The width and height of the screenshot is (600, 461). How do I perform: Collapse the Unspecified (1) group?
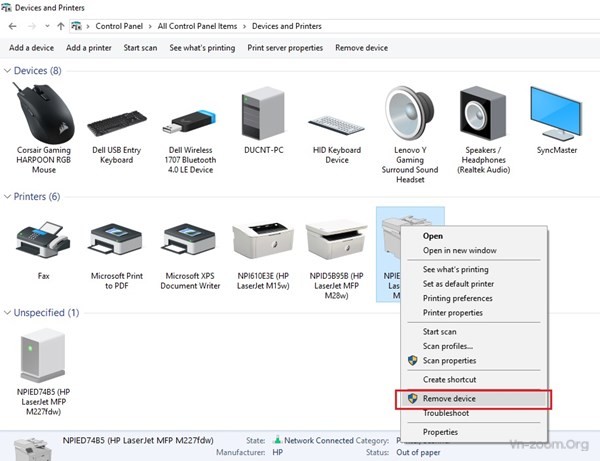tap(7, 313)
